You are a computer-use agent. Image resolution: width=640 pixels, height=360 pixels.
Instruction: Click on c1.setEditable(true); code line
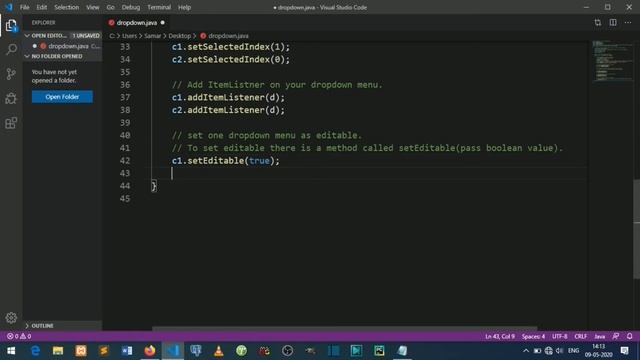(226, 161)
